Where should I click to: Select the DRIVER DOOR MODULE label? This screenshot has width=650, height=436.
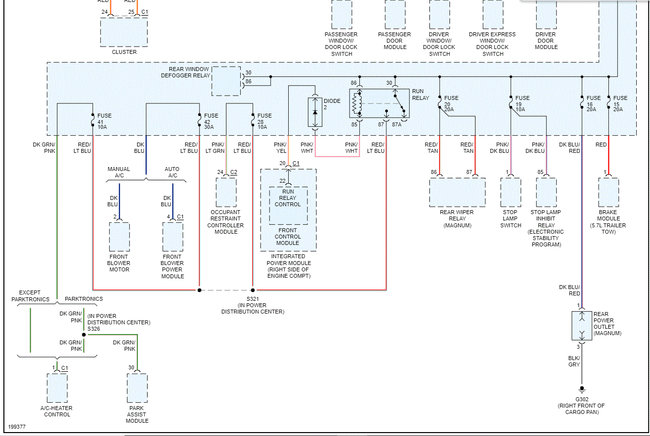tap(546, 41)
